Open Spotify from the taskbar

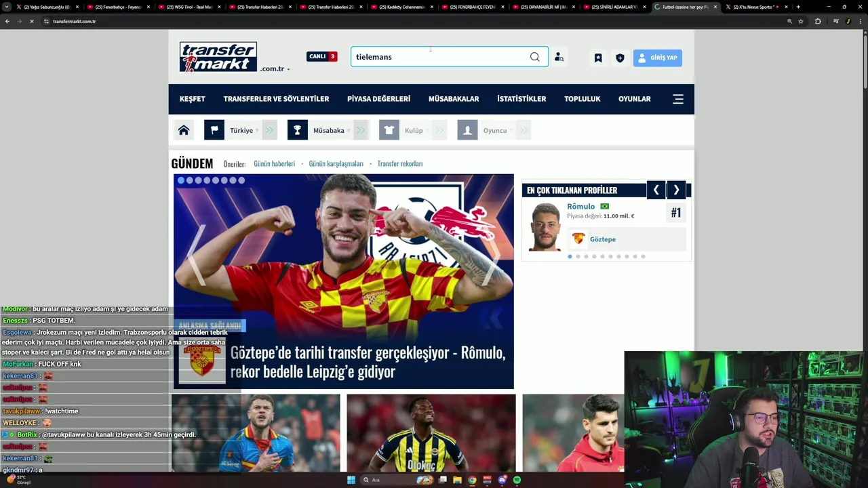(517, 480)
